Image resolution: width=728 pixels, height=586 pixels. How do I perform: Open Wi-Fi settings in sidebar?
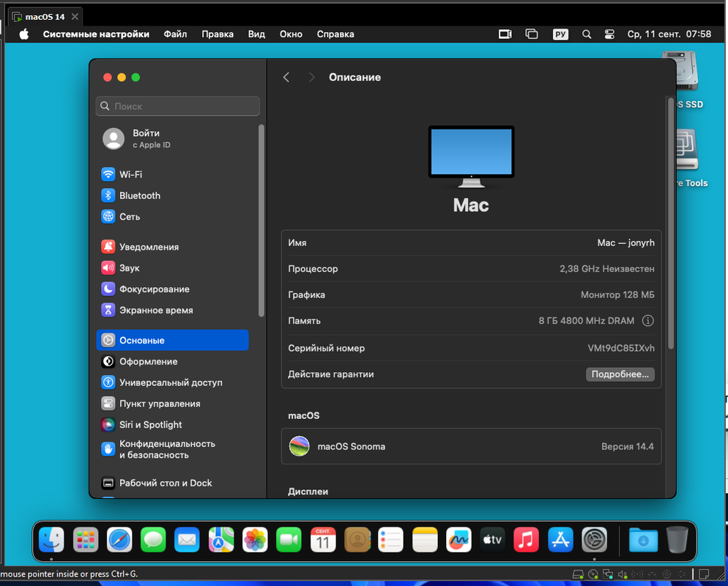tap(172, 174)
